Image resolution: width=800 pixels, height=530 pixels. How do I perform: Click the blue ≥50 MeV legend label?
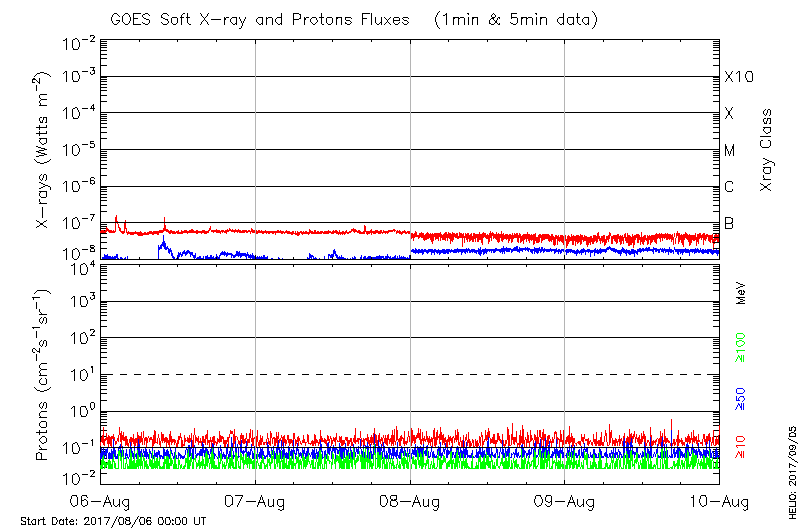[741, 400]
